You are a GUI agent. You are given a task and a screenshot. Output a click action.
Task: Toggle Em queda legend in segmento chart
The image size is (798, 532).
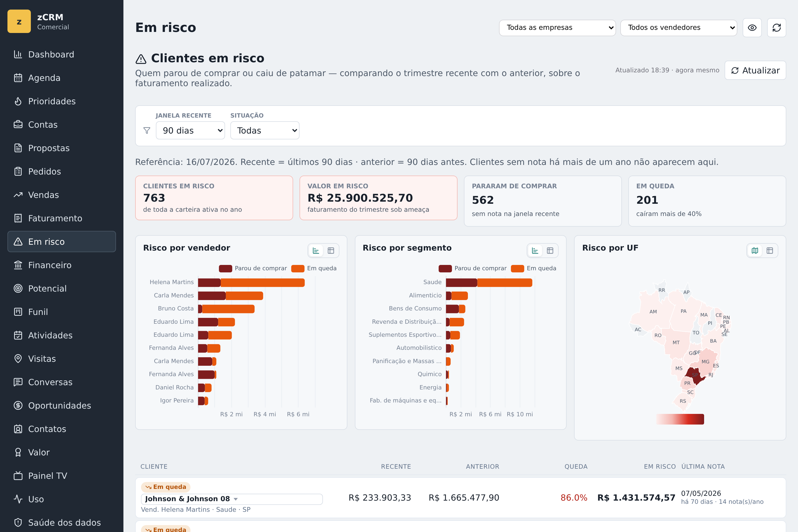(x=534, y=268)
